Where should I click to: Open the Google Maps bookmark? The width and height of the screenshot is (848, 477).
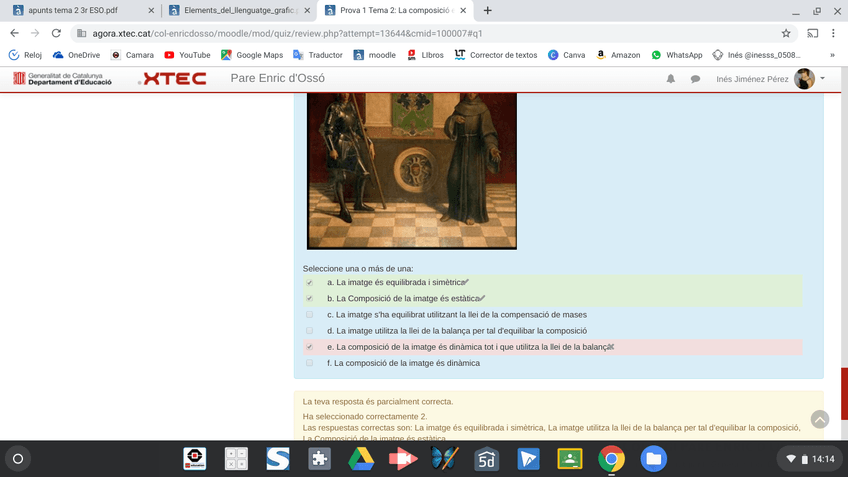click(252, 55)
